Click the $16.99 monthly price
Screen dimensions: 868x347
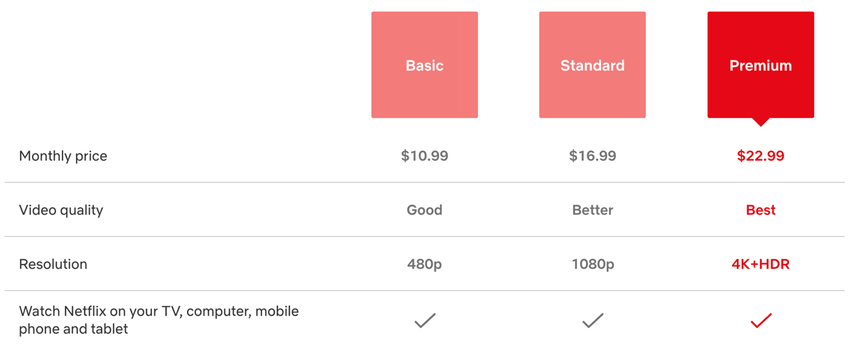593,156
